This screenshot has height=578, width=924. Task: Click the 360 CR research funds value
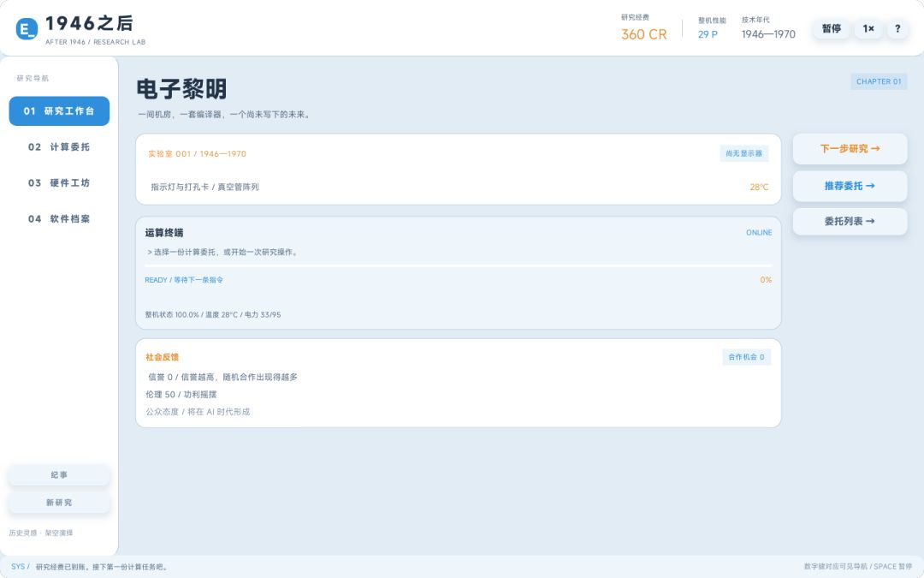643,35
